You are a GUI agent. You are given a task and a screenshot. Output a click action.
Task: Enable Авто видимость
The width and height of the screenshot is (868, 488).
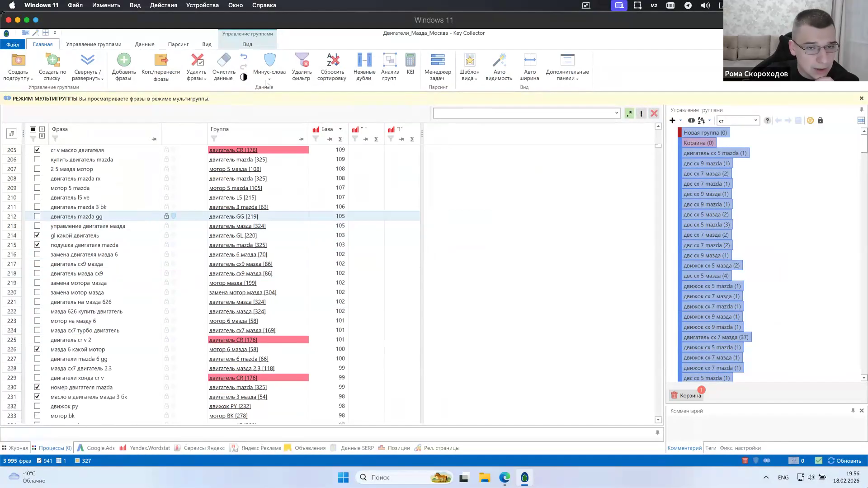pyautogui.click(x=499, y=67)
